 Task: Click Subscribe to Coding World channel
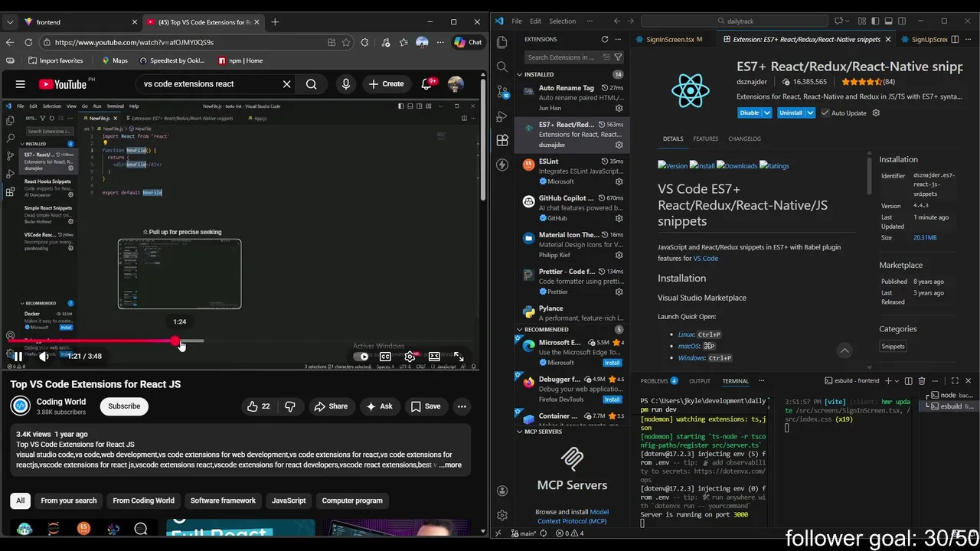point(124,406)
